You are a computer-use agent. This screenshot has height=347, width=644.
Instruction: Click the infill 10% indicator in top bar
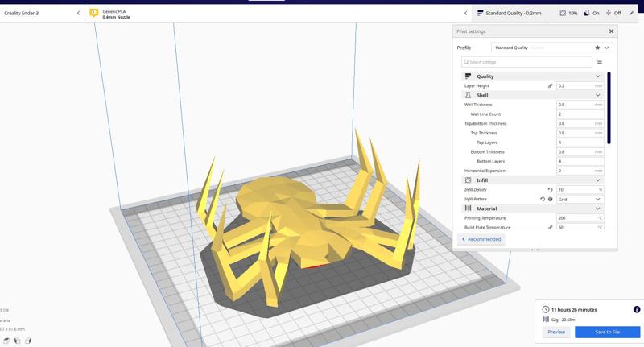pyautogui.click(x=568, y=13)
